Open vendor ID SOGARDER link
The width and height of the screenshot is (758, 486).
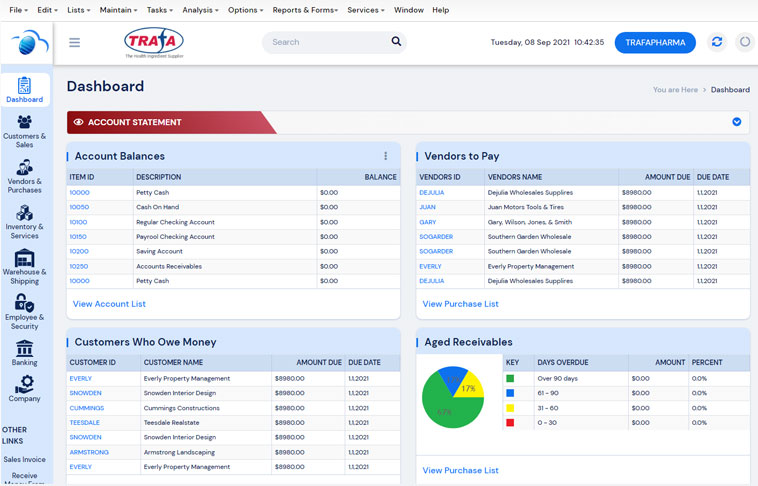436,237
